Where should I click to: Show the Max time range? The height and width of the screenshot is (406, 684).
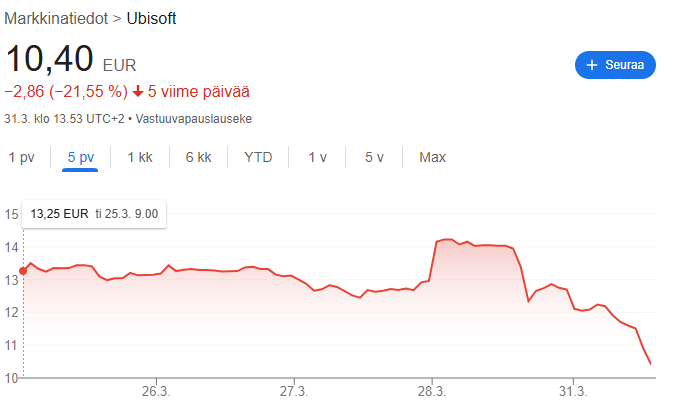coord(432,157)
